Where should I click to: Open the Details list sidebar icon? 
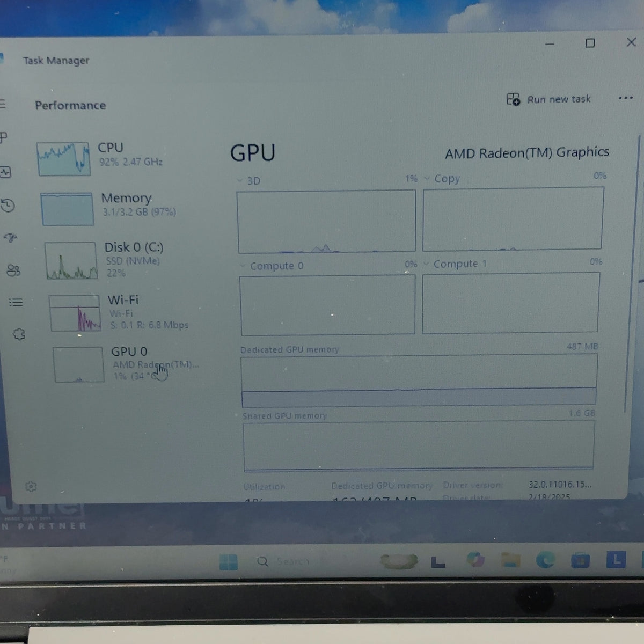(16, 302)
